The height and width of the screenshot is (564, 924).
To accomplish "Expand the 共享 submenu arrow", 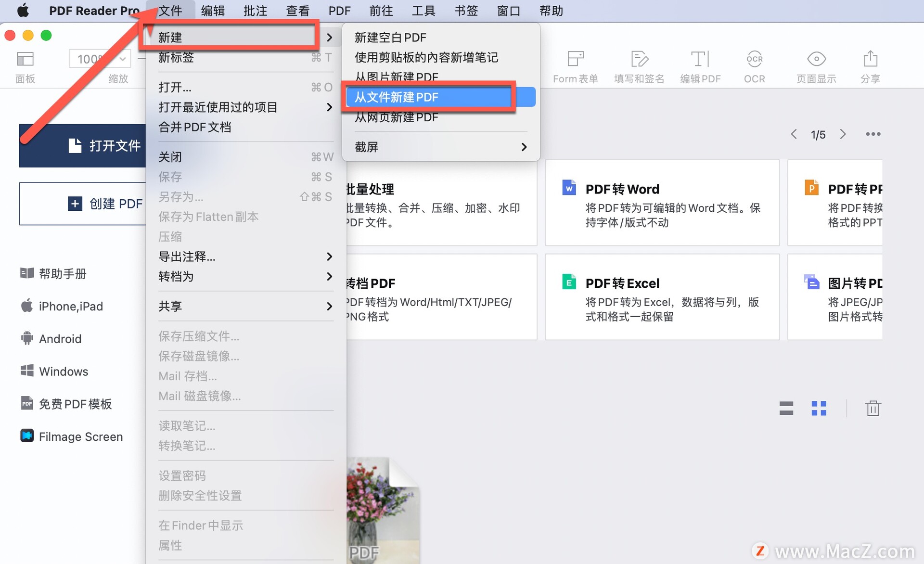I will 329,306.
